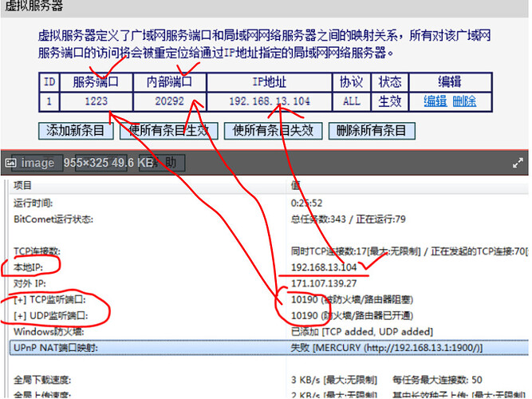Viewport: 532px width, 399px height.
Task: Click the 值 column header
Action: click(297, 185)
